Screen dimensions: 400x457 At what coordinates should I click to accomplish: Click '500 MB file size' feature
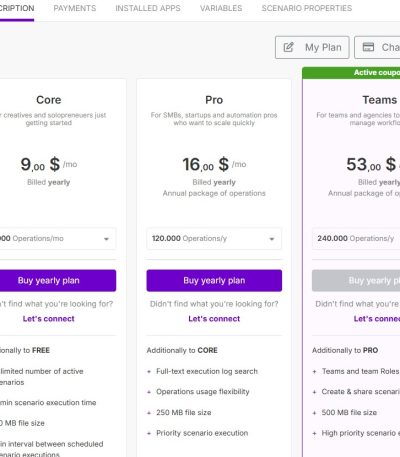[x=349, y=412]
